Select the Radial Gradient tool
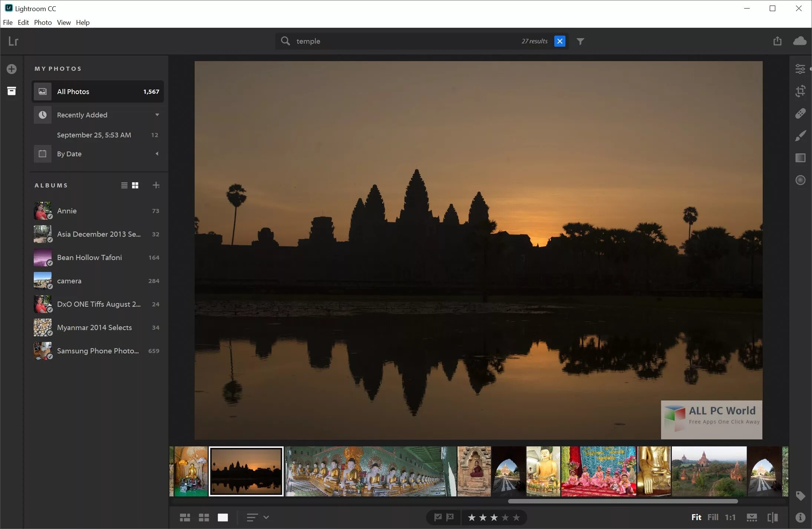Image resolution: width=812 pixels, height=529 pixels. (800, 180)
